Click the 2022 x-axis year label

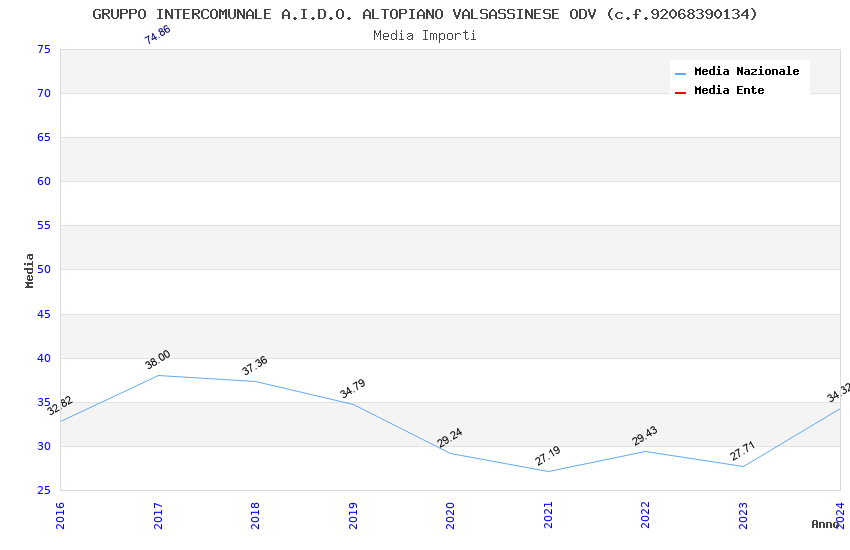646,515
